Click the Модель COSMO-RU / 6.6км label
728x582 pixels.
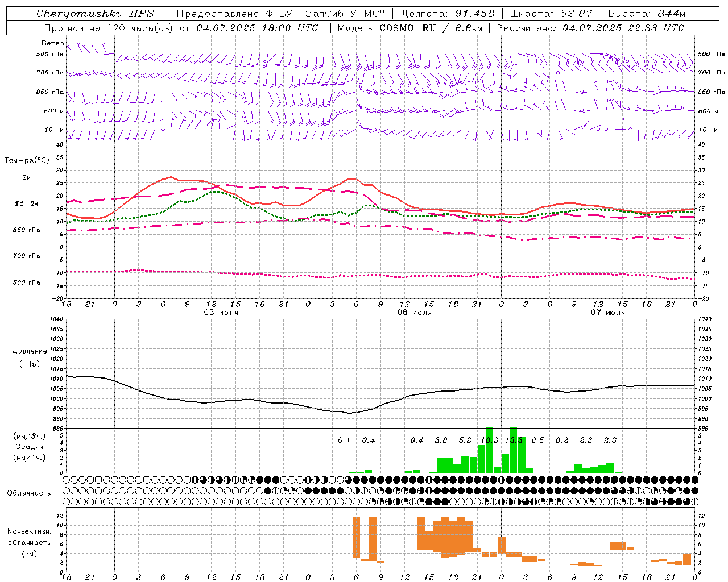410,28
